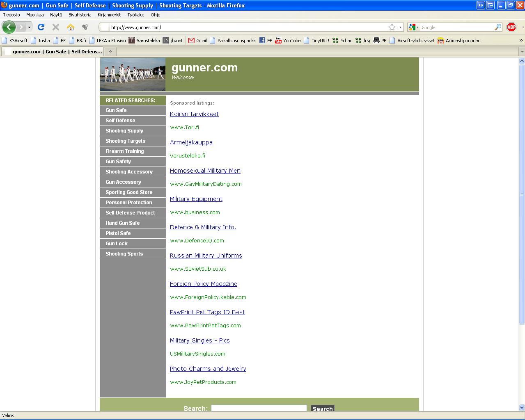Open the Kirjanmerkit menu
This screenshot has width=525, height=420.
click(x=109, y=15)
